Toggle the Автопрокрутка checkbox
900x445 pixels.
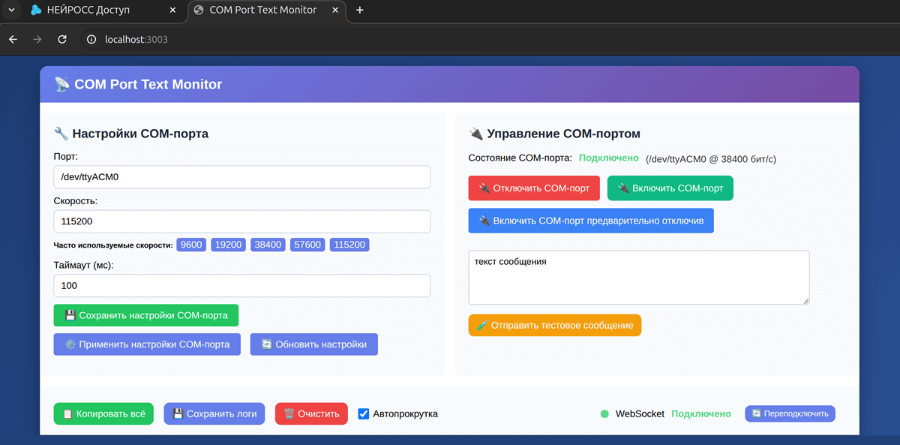pyautogui.click(x=363, y=414)
